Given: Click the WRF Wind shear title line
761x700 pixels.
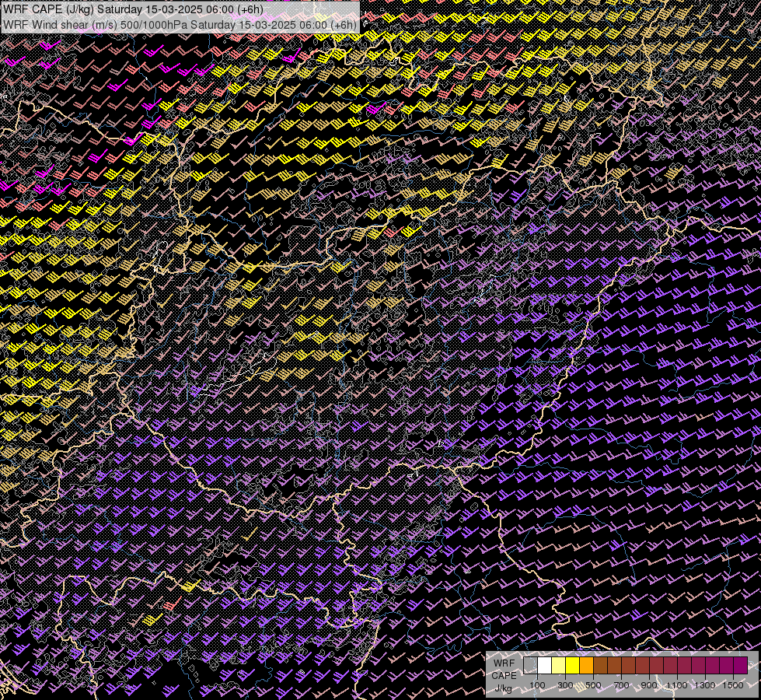Looking at the screenshot, I should [x=180, y=24].
